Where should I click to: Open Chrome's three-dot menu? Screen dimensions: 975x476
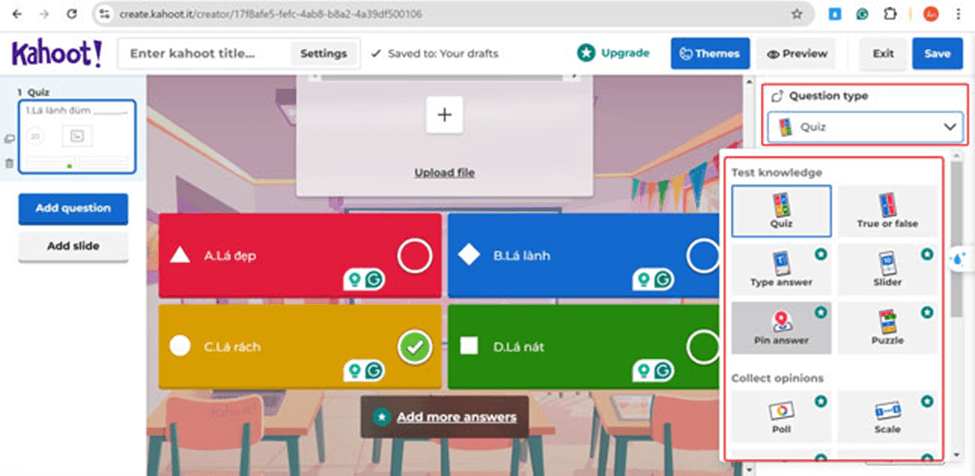958,14
